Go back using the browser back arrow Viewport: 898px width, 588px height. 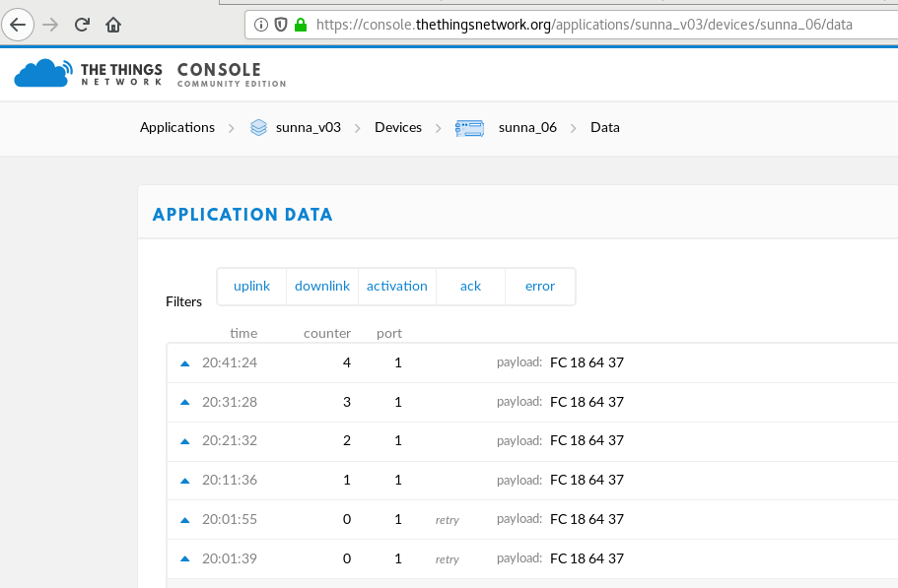[18, 25]
